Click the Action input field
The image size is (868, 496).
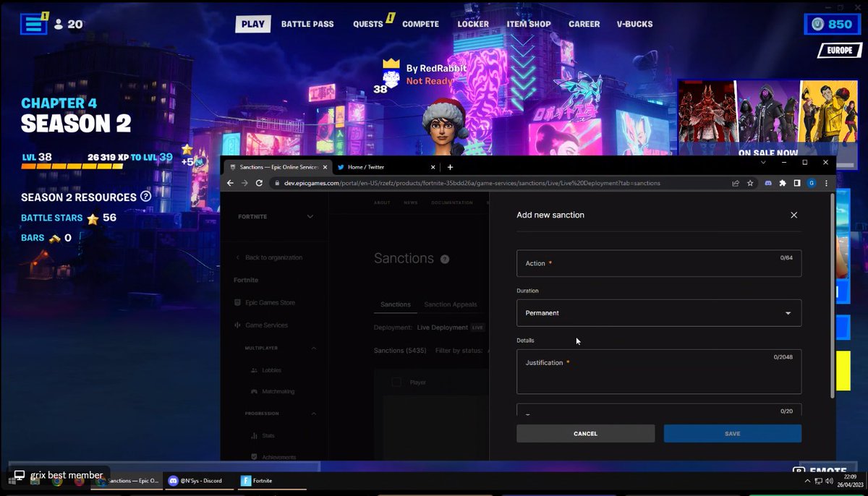point(659,263)
